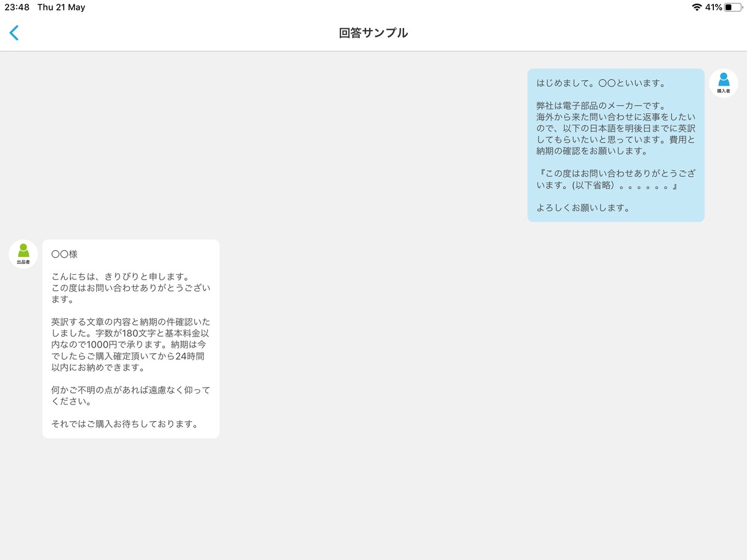The width and height of the screenshot is (747, 560).
Task: Tap the paragraph starting 英訳する文章の内容
Action: [130, 345]
